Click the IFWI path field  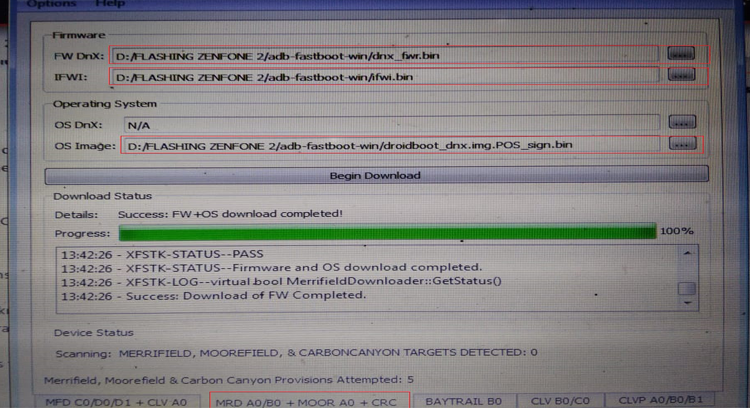click(385, 77)
